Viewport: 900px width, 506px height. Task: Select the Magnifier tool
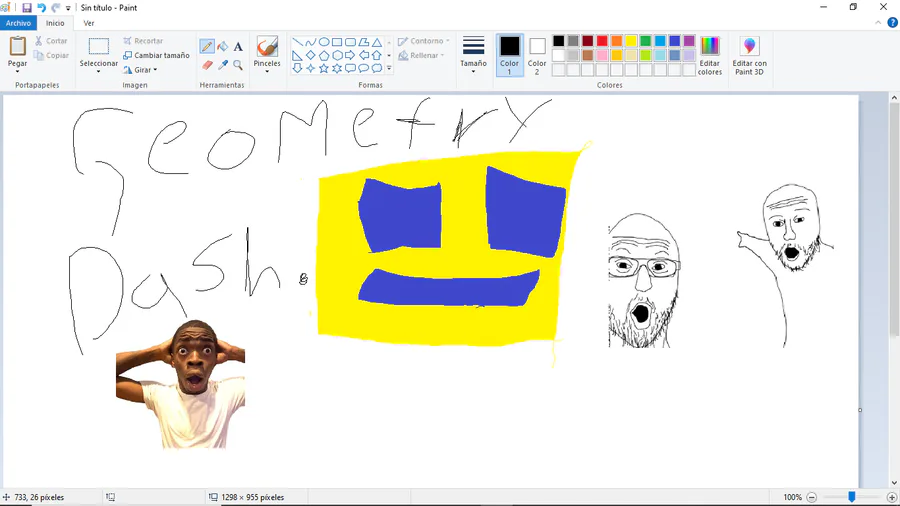click(x=238, y=65)
